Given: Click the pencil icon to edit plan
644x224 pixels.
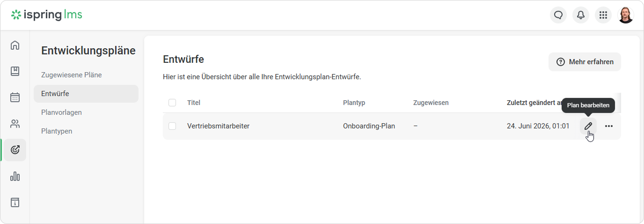Looking at the screenshot, I should [588, 126].
